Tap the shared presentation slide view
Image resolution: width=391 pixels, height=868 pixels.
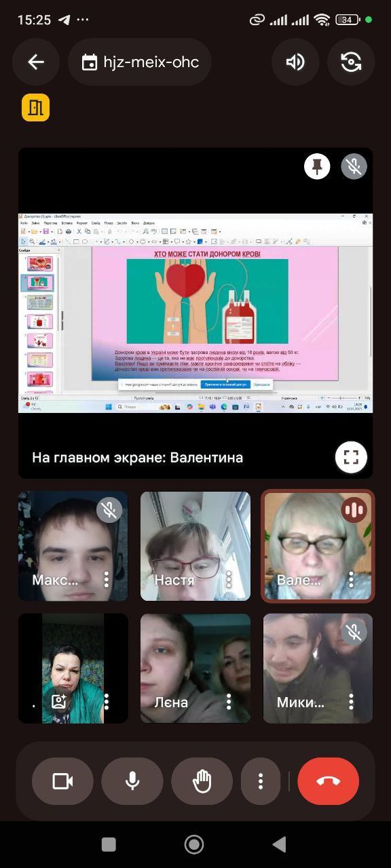point(195,313)
